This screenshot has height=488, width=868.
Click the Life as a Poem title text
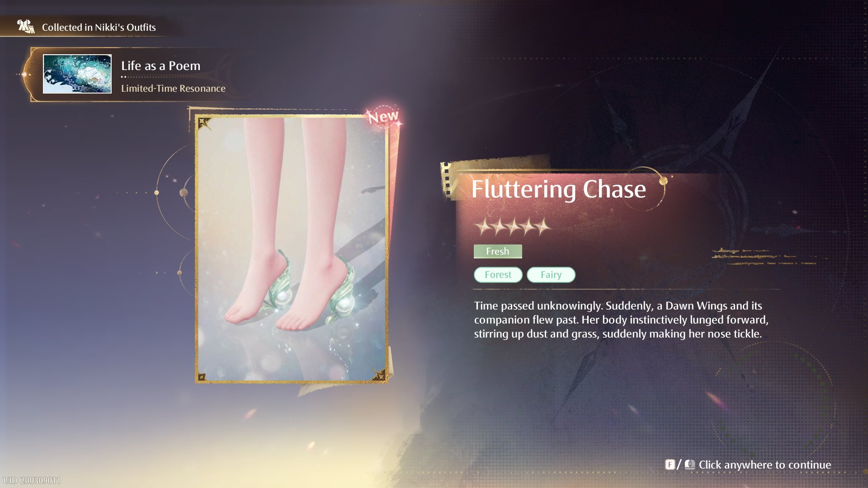click(x=161, y=66)
